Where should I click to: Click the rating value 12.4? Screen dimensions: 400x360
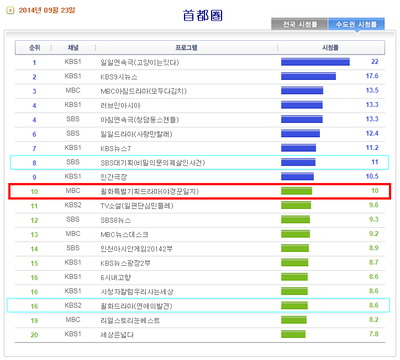(372, 133)
